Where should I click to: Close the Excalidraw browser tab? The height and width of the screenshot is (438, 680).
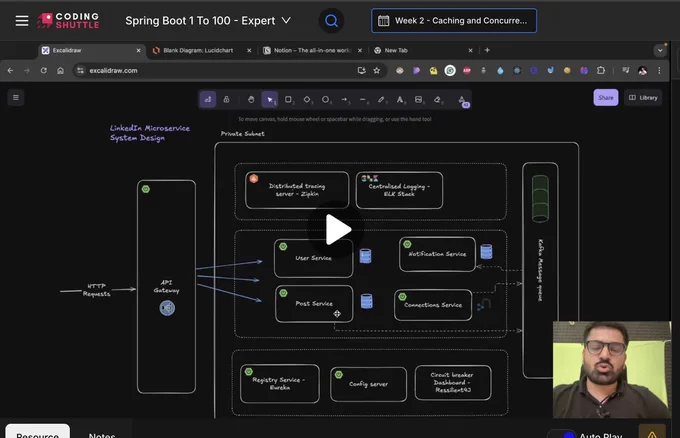[x=138, y=50]
